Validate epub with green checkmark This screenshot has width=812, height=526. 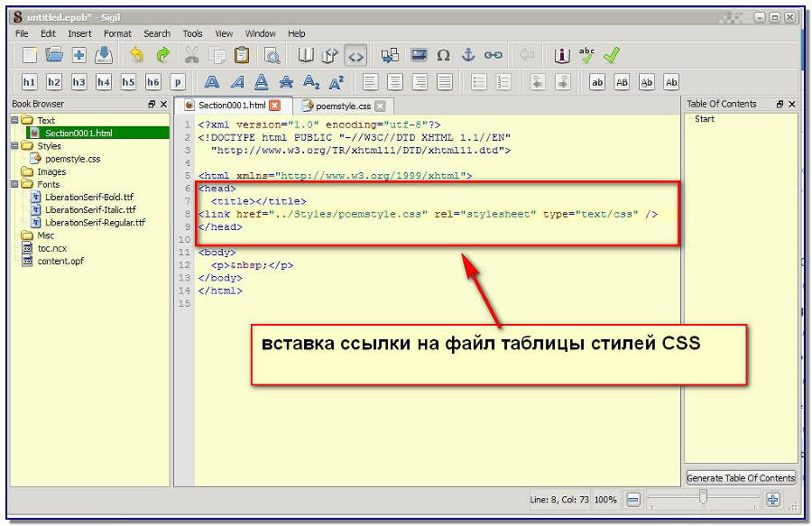click(x=612, y=55)
